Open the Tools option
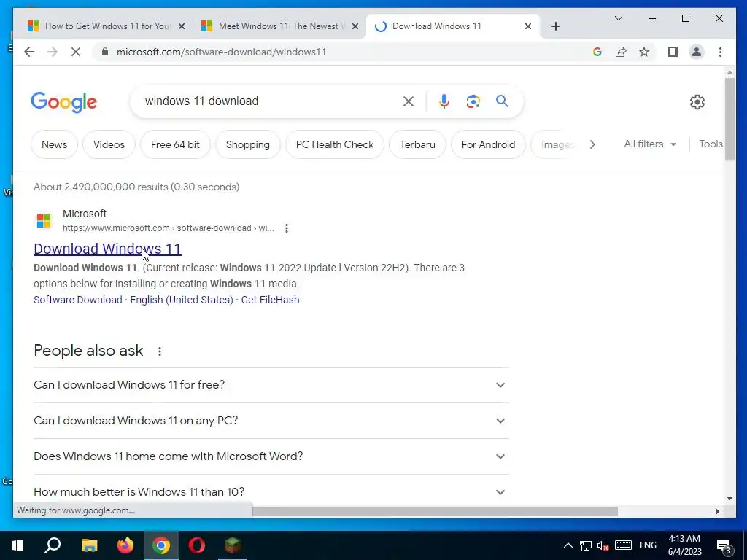This screenshot has height=560, width=747. pos(711,144)
